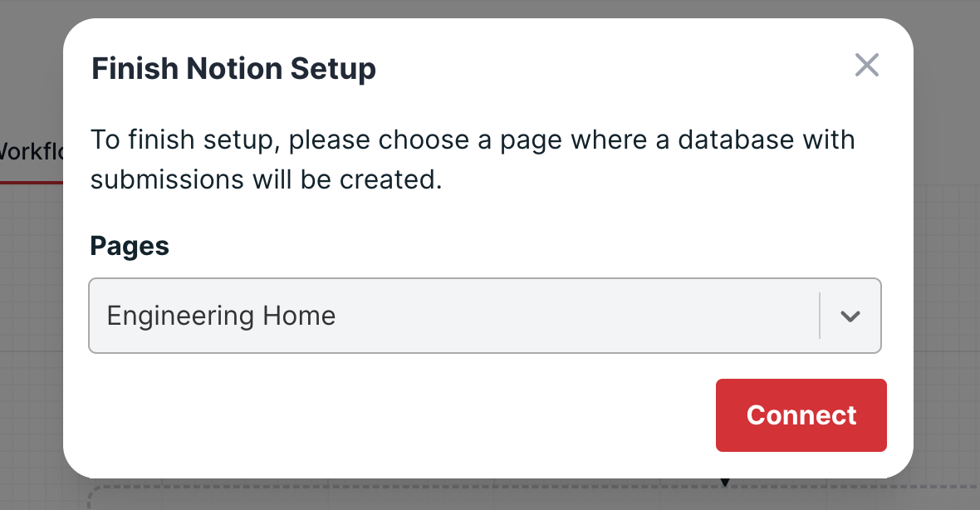Click the Connect button
980x510 pixels.
[x=801, y=415]
